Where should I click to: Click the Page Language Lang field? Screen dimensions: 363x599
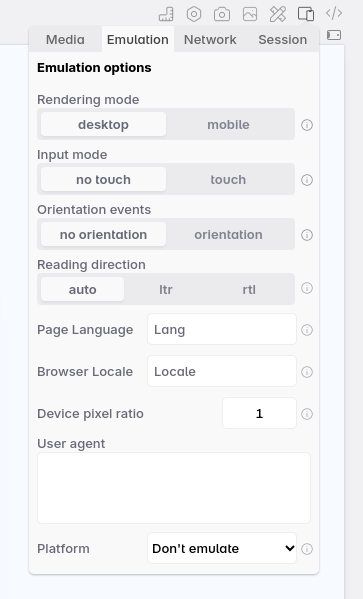click(x=222, y=329)
